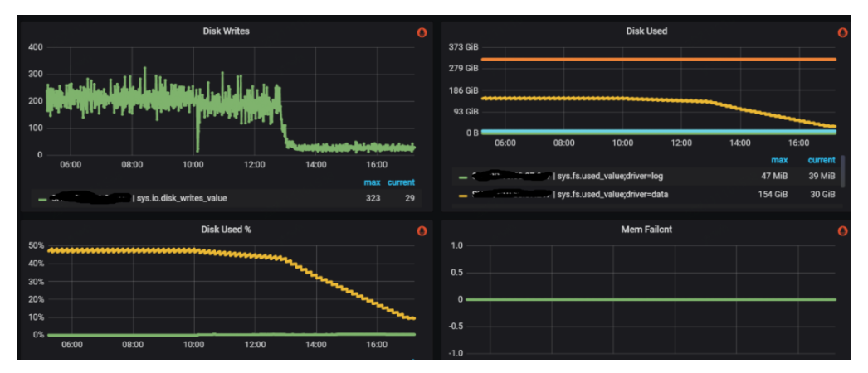Click the alert heart icon on Mem Failcnt panel
The height and width of the screenshot is (373, 868).
click(x=843, y=230)
